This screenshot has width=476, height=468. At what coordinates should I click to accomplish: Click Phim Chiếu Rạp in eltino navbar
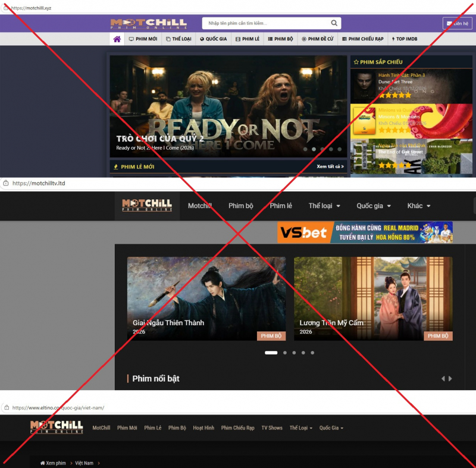(x=237, y=428)
